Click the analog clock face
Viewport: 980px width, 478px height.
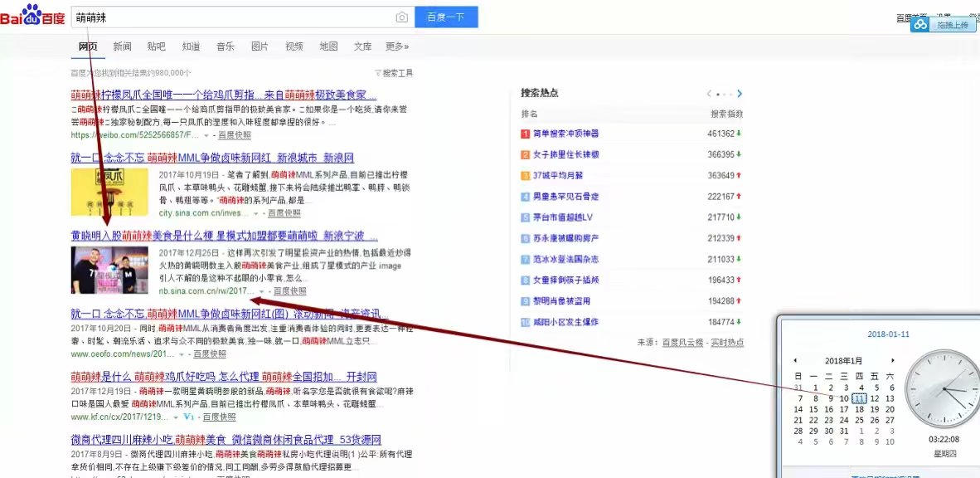[943, 388]
